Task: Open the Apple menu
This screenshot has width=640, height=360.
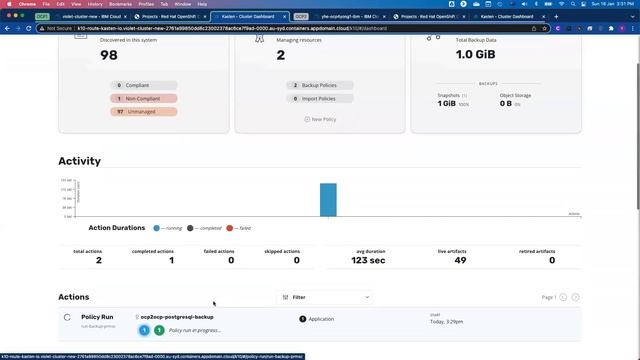Action: click(9, 4)
